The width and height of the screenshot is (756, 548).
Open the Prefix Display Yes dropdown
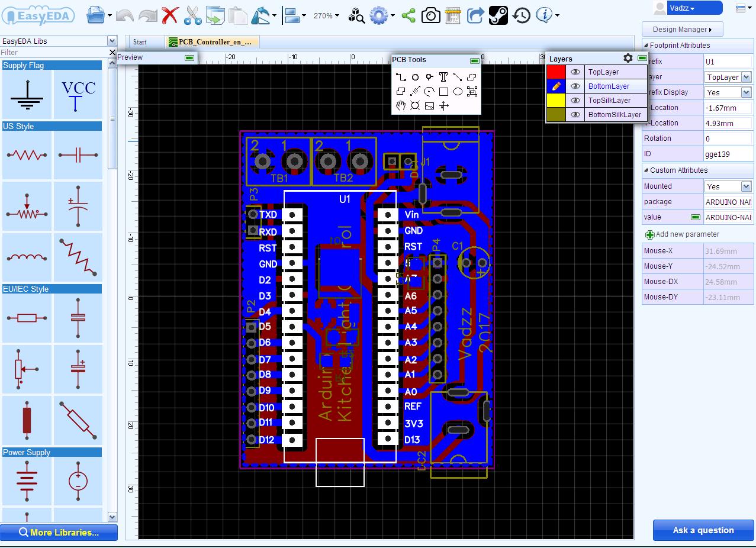(746, 92)
